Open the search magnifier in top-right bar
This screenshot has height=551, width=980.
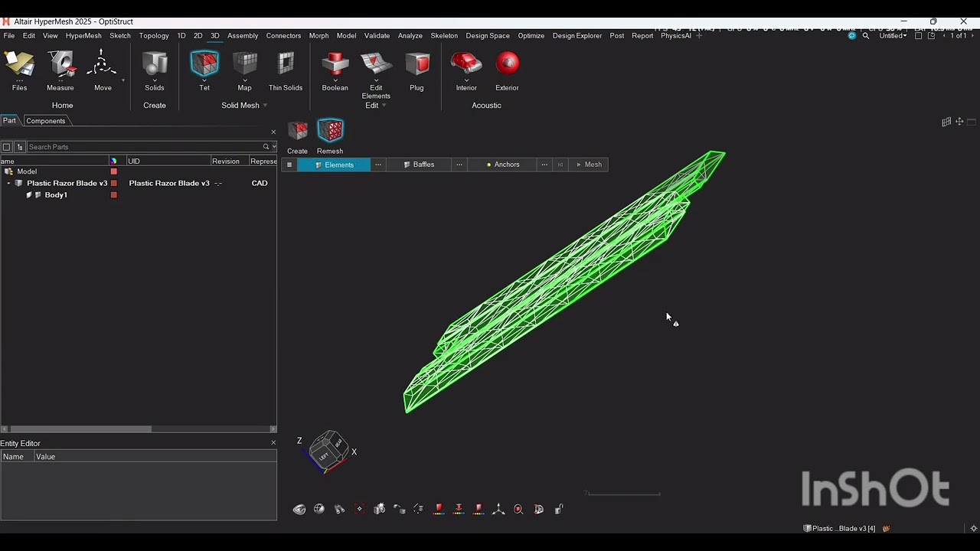click(x=866, y=36)
